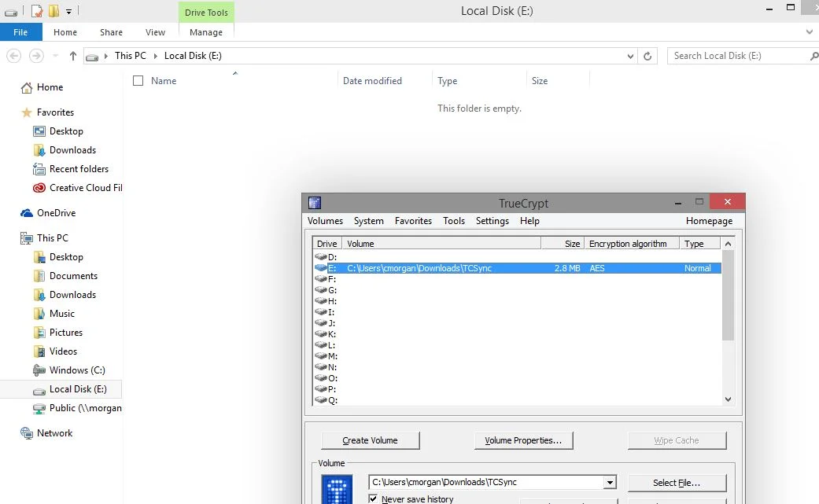Select OneDrive in the navigation pane
This screenshot has width=819, height=504.
(x=57, y=213)
